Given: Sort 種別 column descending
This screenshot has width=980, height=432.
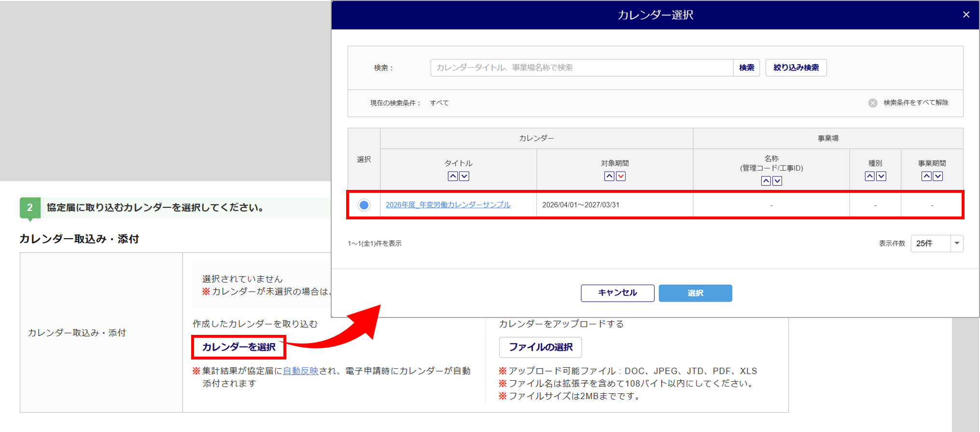Looking at the screenshot, I should [881, 176].
